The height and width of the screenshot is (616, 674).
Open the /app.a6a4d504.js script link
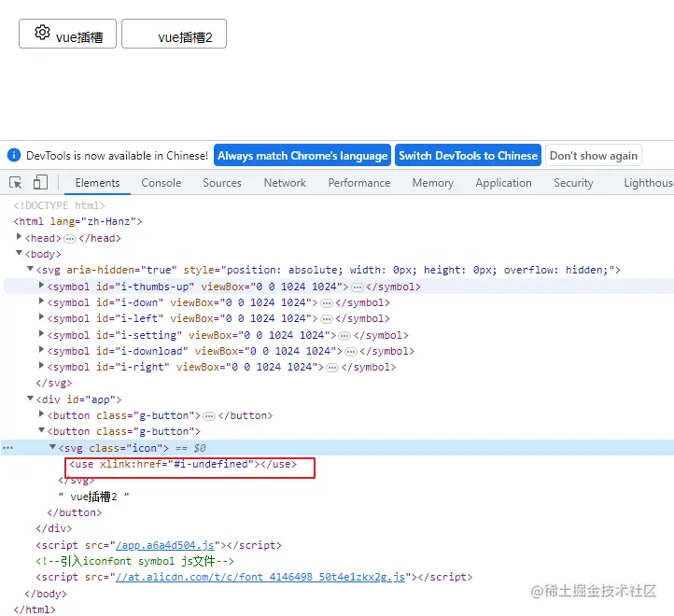165,545
